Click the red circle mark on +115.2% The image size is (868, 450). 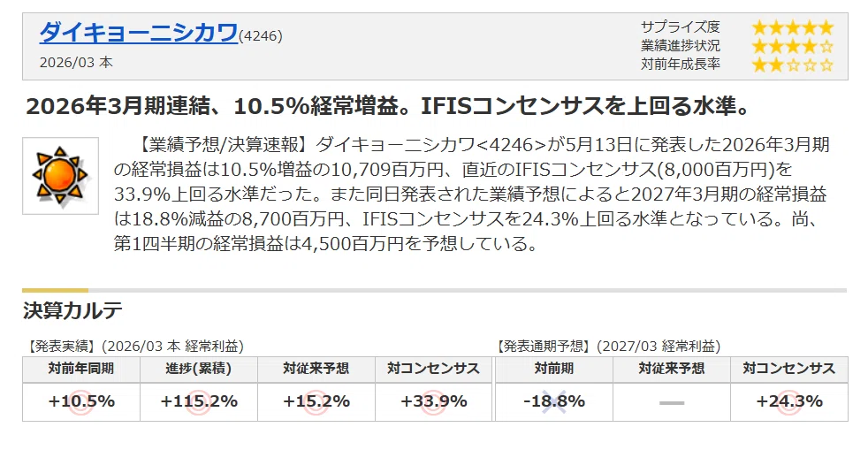point(199,402)
